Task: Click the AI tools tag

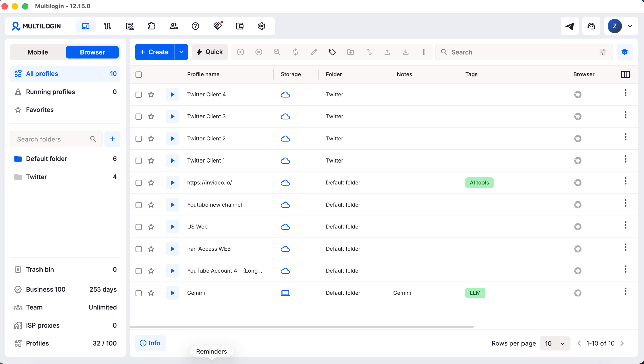Action: [x=479, y=183]
